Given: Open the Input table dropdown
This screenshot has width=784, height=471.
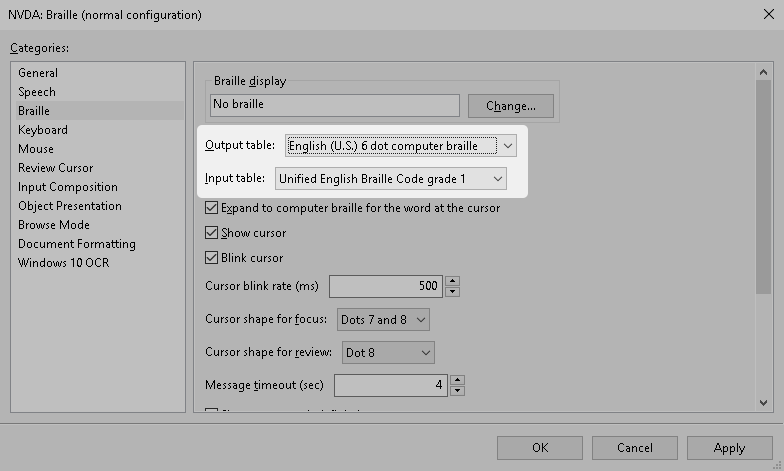Looking at the screenshot, I should click(390, 179).
